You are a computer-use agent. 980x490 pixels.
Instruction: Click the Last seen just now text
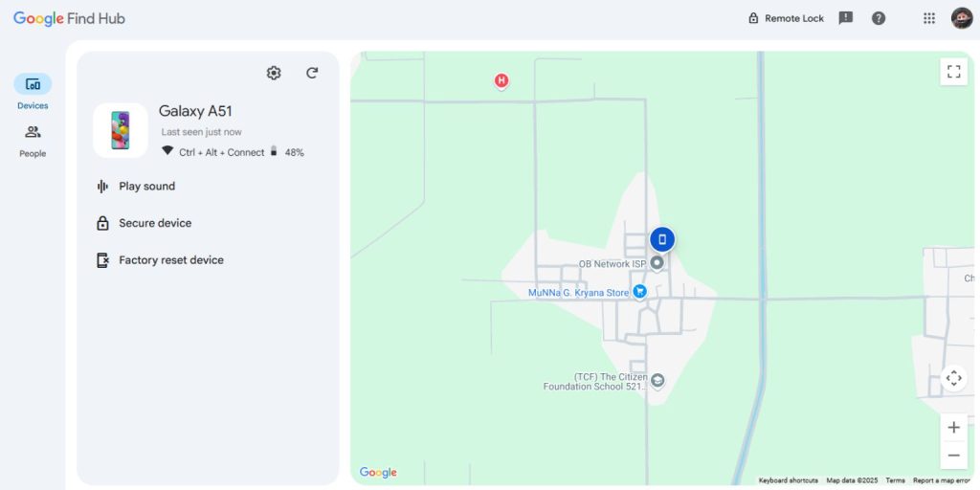[x=201, y=132]
